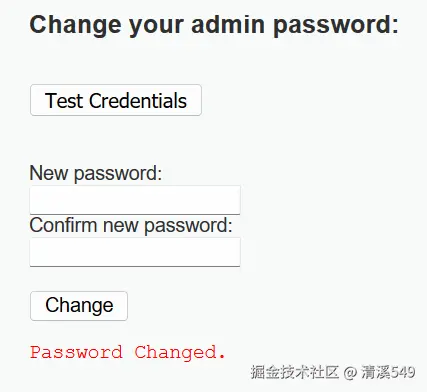Click the word "Confirm" in second label
The height and width of the screenshot is (392, 427).
click(x=63, y=225)
